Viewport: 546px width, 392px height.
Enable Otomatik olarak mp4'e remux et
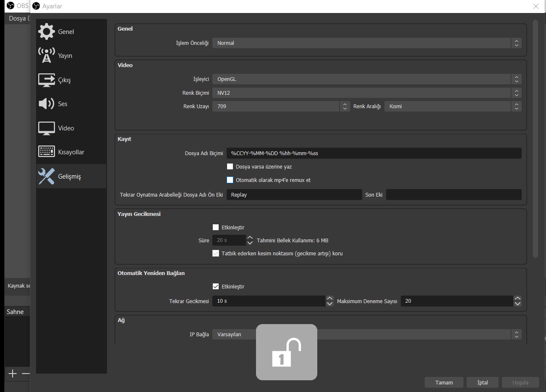pyautogui.click(x=230, y=180)
